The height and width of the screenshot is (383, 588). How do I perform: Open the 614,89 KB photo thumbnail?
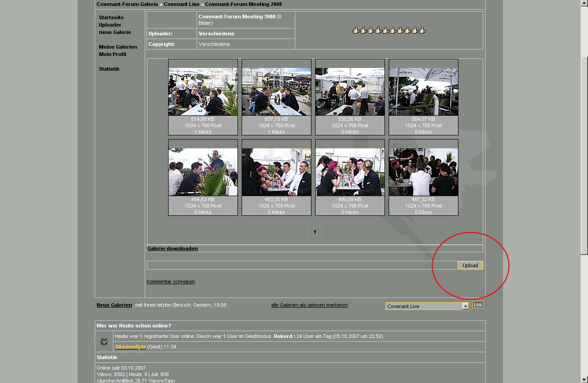pos(203,92)
